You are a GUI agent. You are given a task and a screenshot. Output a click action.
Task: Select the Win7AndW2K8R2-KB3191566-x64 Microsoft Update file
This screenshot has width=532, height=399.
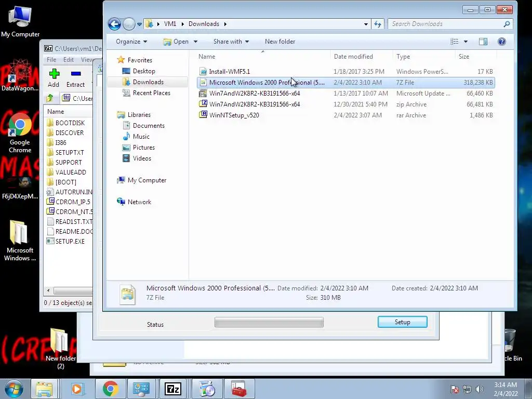(x=345, y=94)
